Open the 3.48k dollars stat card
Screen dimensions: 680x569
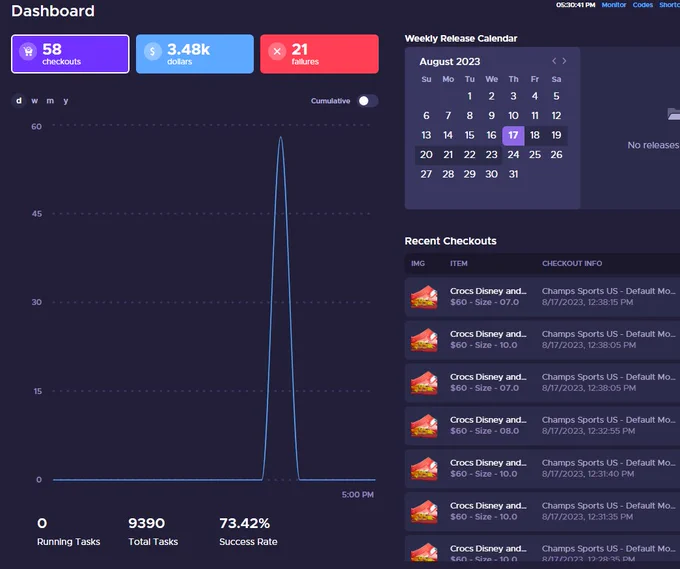(195, 54)
